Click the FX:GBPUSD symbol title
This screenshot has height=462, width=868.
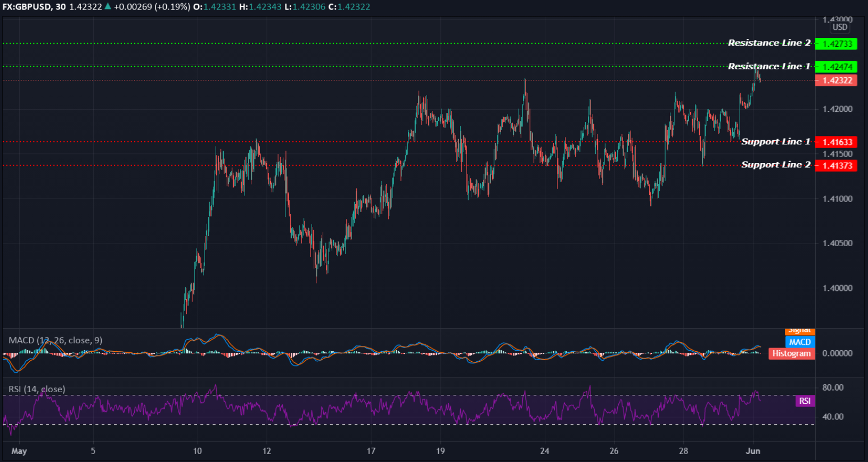(x=26, y=7)
